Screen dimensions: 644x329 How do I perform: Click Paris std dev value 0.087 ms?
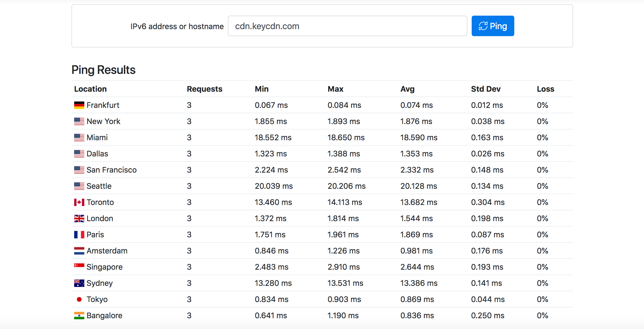point(488,235)
